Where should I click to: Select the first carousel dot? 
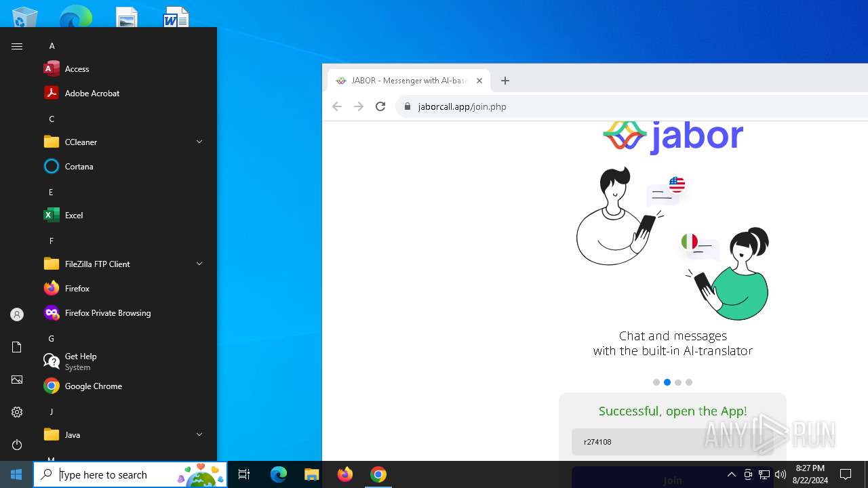656,382
